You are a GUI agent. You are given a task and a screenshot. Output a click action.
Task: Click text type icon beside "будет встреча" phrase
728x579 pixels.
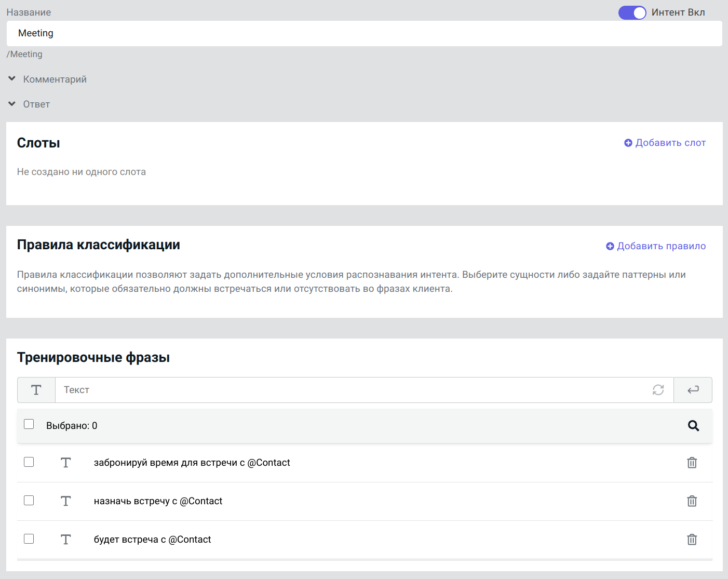(65, 540)
